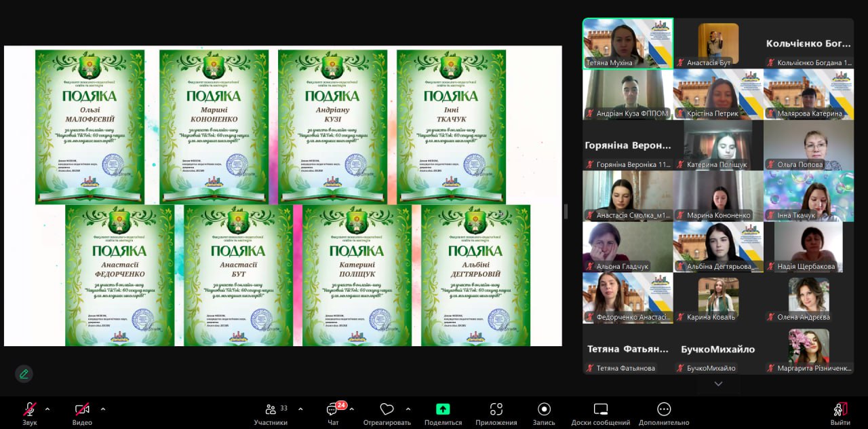
Task: Select Катерина Поліщук video tile
Action: tap(718, 145)
